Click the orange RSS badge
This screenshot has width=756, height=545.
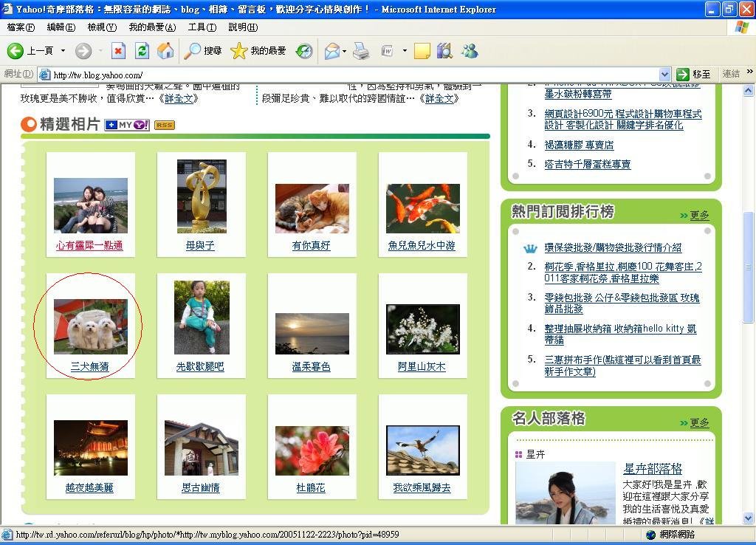(x=165, y=126)
